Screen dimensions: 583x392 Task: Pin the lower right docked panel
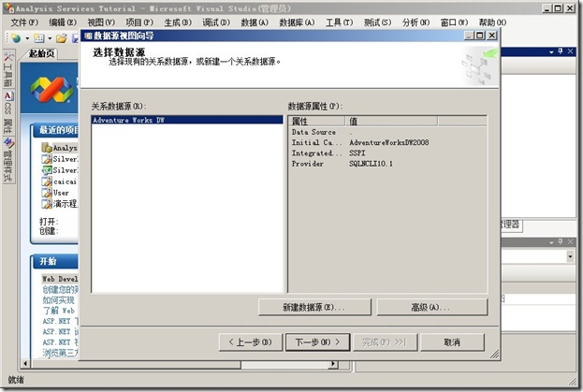pos(561,242)
